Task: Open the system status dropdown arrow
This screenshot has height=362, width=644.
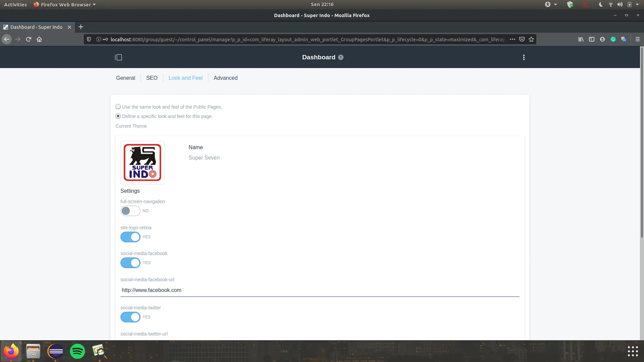Action: 637,5
